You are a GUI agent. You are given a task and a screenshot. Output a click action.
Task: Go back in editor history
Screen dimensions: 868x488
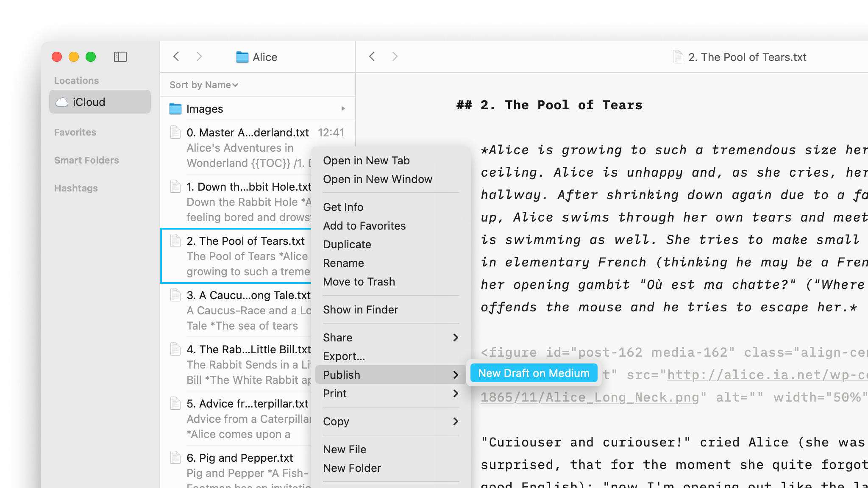tap(372, 57)
